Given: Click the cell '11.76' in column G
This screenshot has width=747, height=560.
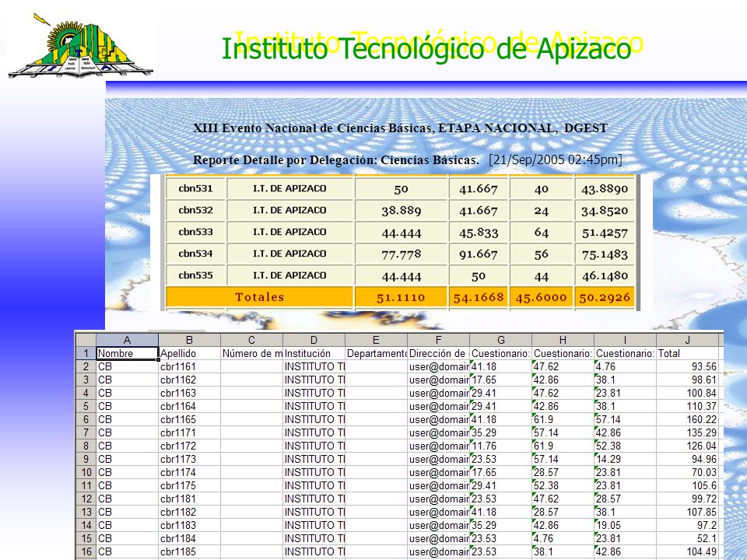Looking at the screenshot, I should pos(500,446).
